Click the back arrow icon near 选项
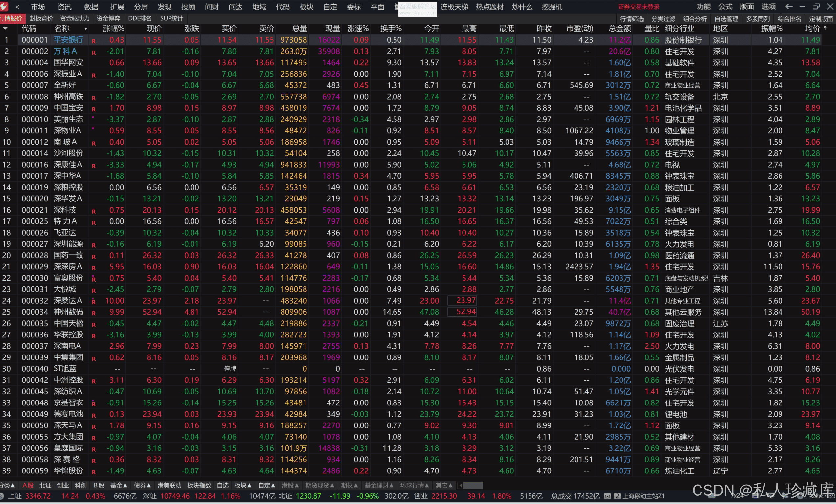836x504 pixels. (x=789, y=7)
